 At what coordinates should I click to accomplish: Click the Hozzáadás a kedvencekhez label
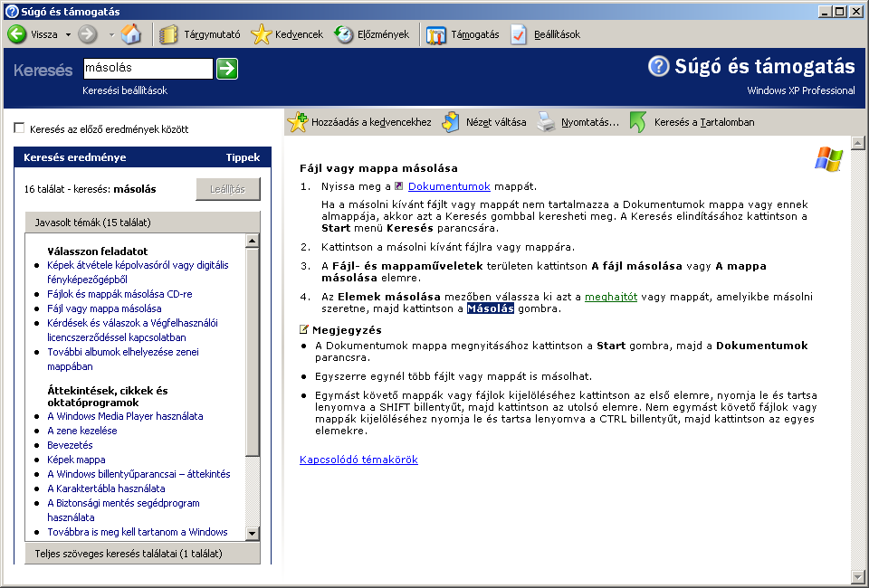coord(371,122)
